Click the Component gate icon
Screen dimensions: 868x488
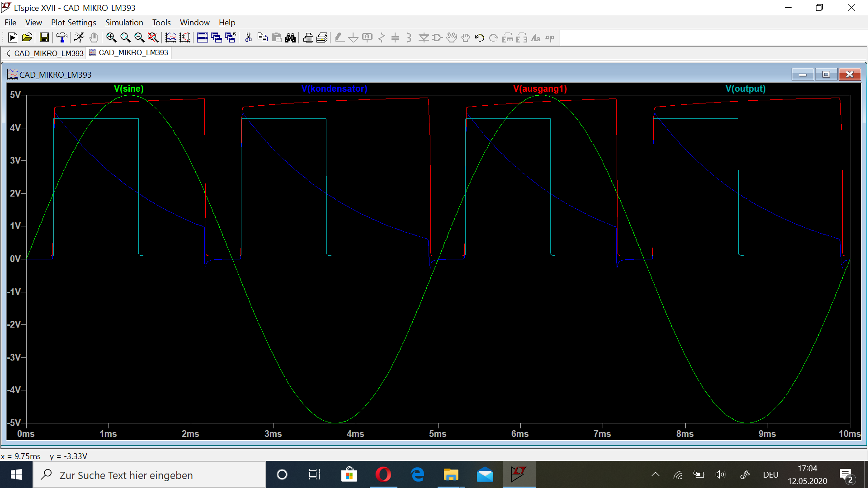pos(438,38)
